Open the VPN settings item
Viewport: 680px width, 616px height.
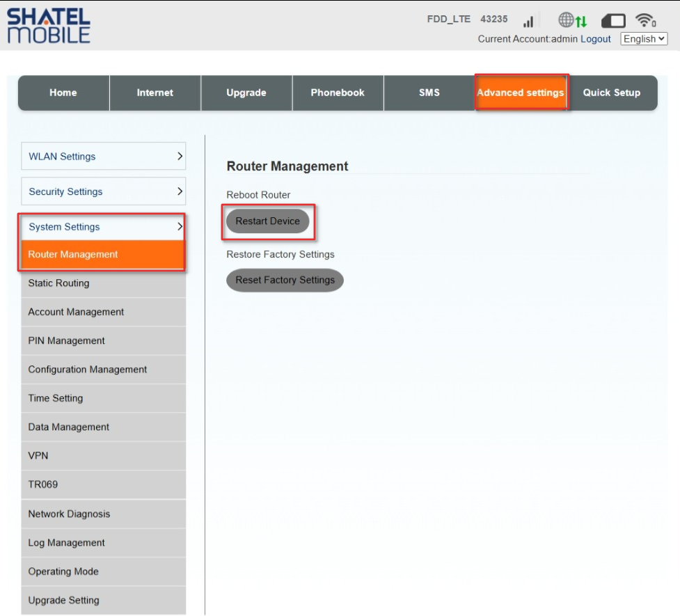click(103, 456)
